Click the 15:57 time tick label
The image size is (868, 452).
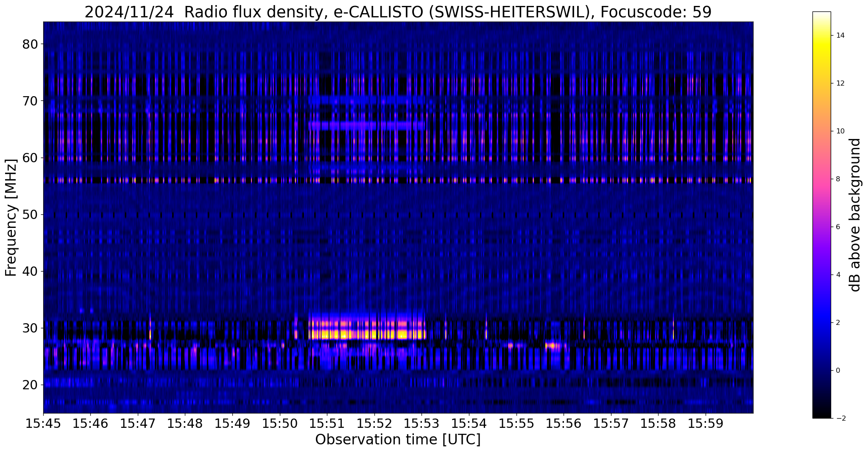tap(611, 423)
